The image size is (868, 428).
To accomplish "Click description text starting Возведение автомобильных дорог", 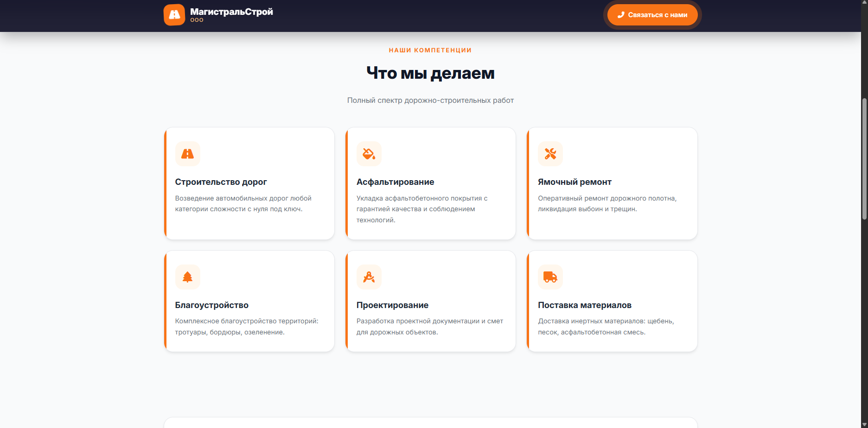I will (x=243, y=204).
